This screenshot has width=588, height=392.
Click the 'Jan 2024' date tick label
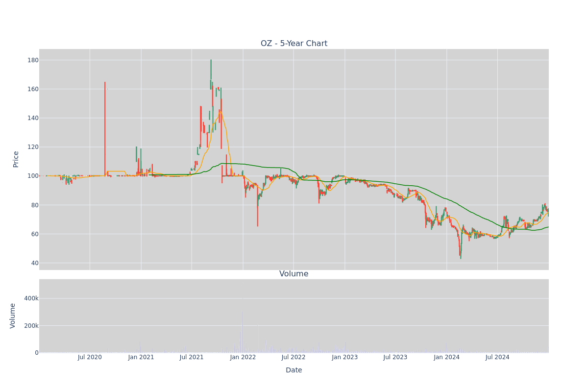click(447, 357)
